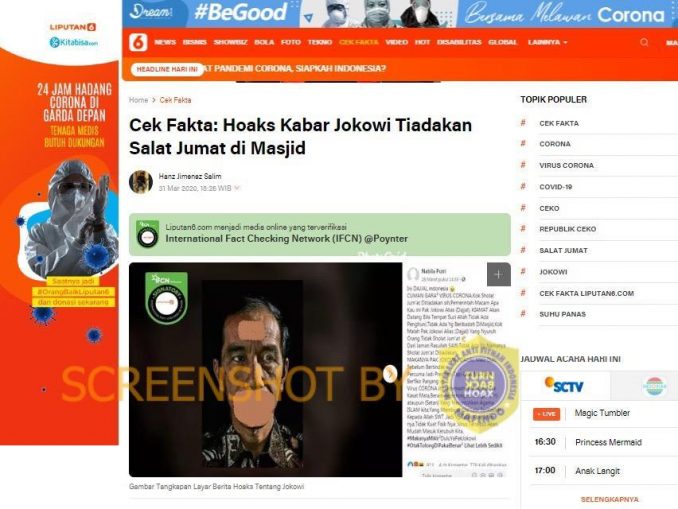This screenshot has height=509, width=678.
Task: Click the Headline Hari Ini button
Action: [x=167, y=69]
